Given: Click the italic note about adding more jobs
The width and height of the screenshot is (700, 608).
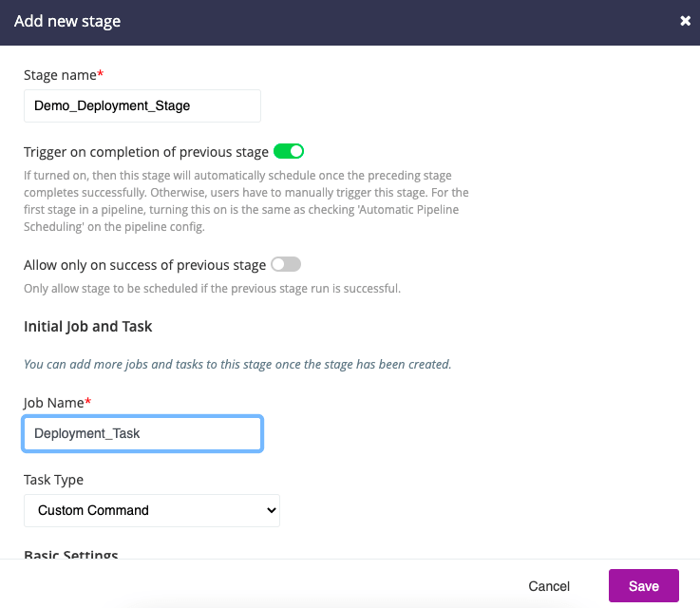Looking at the screenshot, I should click(x=236, y=364).
